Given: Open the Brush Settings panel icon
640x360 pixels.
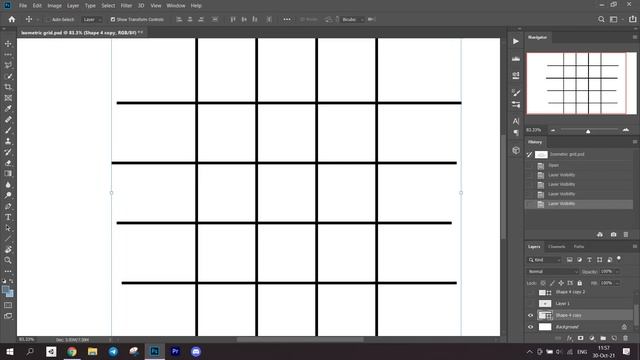Looking at the screenshot, I should pyautogui.click(x=516, y=93).
